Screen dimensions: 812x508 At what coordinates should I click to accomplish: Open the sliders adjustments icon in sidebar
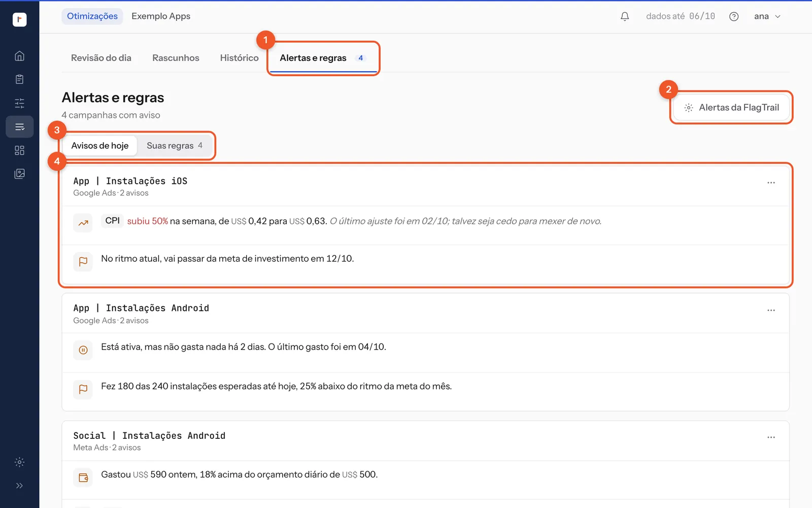(x=19, y=104)
